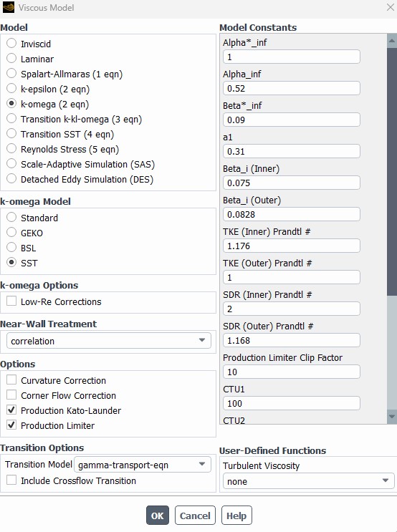The image size is (397, 532).
Task: Click the Model Constants scroll down arrow
Action: [391, 417]
